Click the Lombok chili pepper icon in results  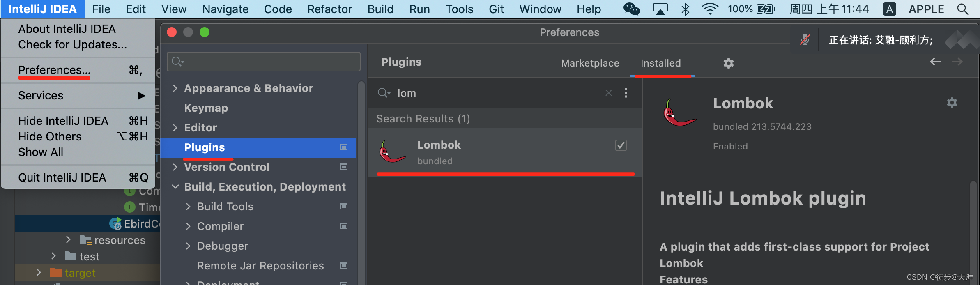tap(392, 152)
